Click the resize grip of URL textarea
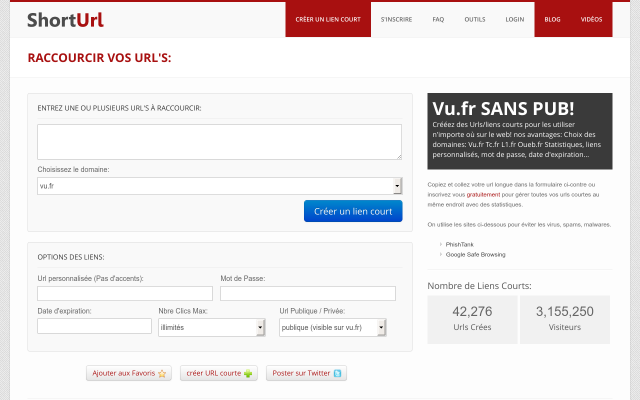The image size is (640, 400). [399, 157]
